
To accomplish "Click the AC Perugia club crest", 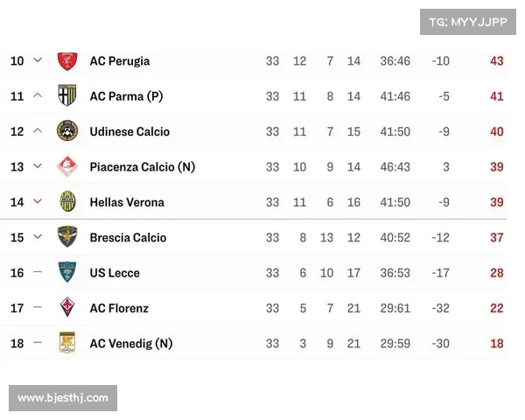I will pyautogui.click(x=67, y=61).
